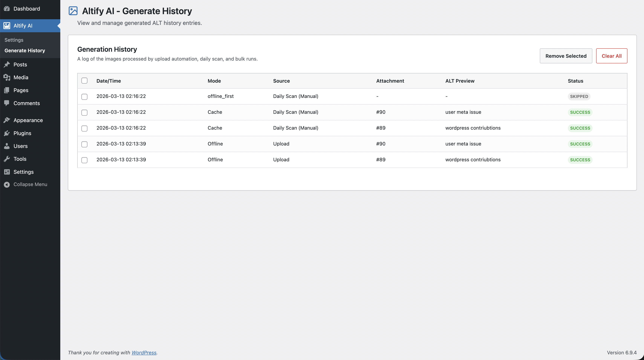Open the Generate History submenu item
Image resolution: width=644 pixels, height=360 pixels.
[25, 51]
